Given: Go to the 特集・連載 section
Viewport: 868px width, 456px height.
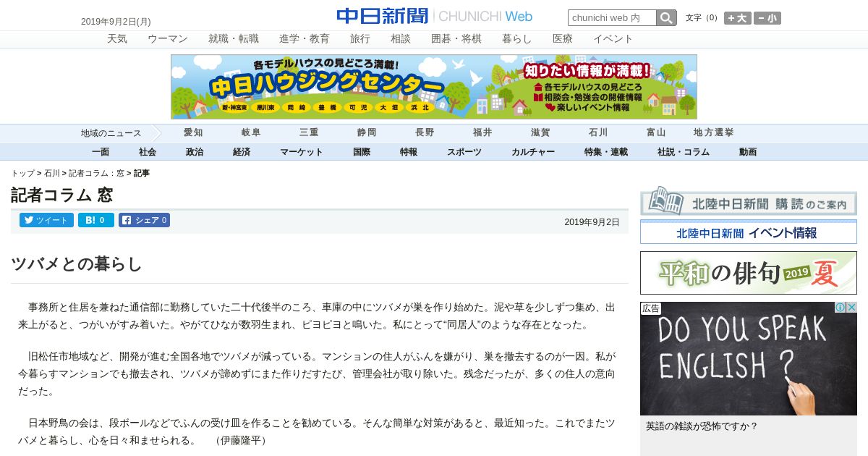Looking at the screenshot, I should pos(606,152).
